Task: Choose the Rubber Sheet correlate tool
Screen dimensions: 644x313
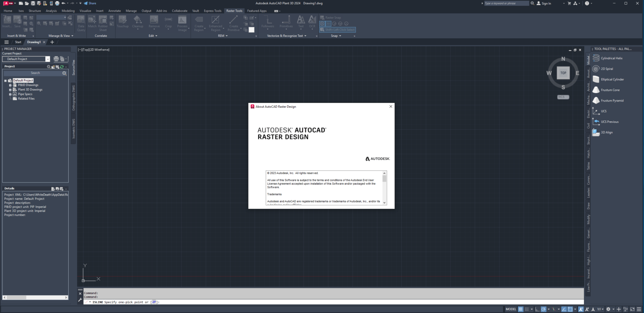Action: [103, 23]
